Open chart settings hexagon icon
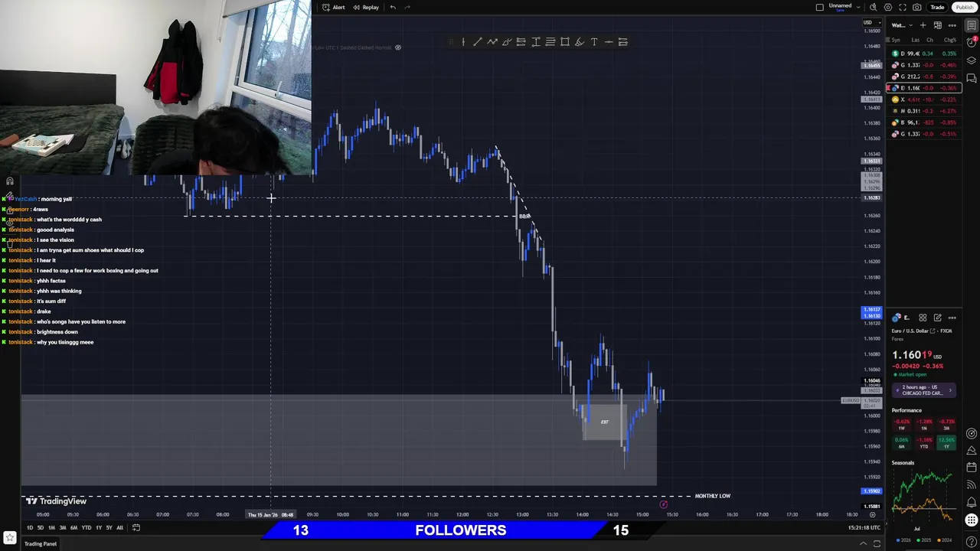Viewport: 980px width, 551px height. [888, 8]
